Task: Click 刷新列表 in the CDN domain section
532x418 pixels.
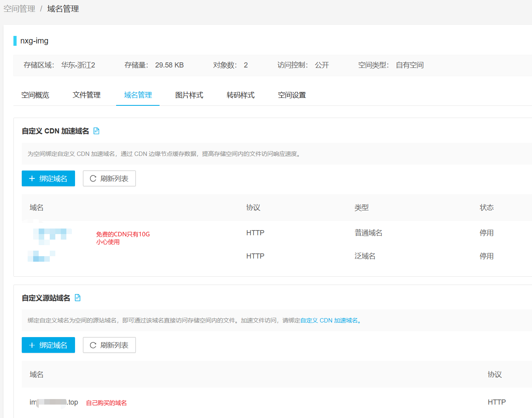Action: 109,178
